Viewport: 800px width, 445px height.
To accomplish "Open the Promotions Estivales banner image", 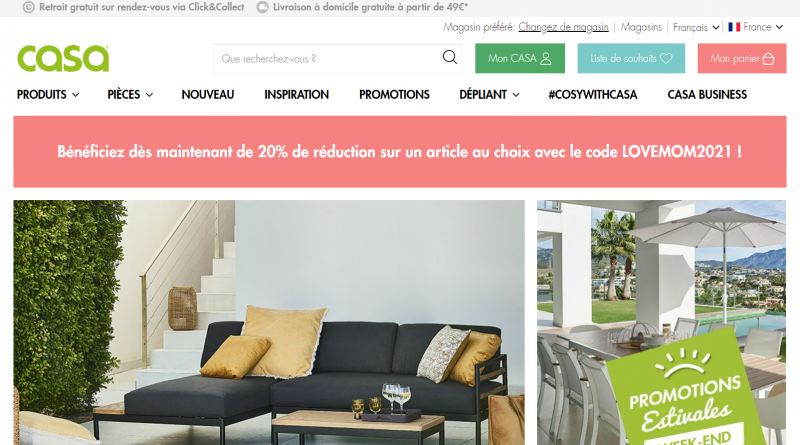I will tap(661, 323).
